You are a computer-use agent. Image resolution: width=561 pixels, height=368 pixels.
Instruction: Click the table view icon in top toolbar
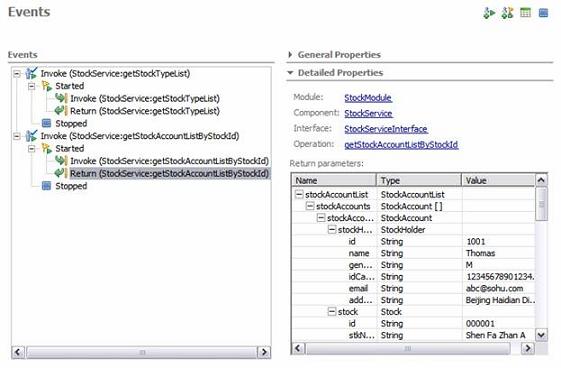[525, 13]
